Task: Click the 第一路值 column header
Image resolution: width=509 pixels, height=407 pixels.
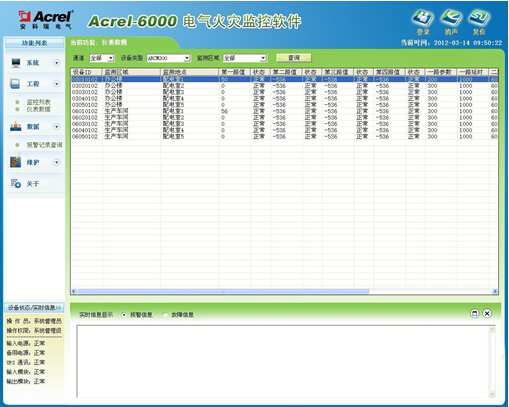Action: 235,72
